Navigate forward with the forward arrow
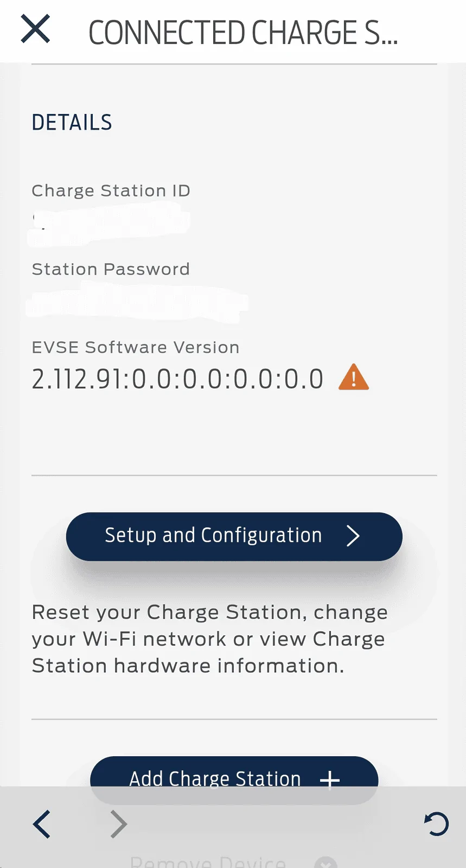 point(118,824)
